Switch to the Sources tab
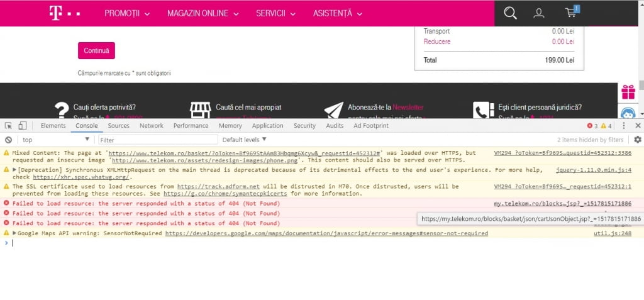Image resolution: width=644 pixels, height=300 pixels. (119, 126)
